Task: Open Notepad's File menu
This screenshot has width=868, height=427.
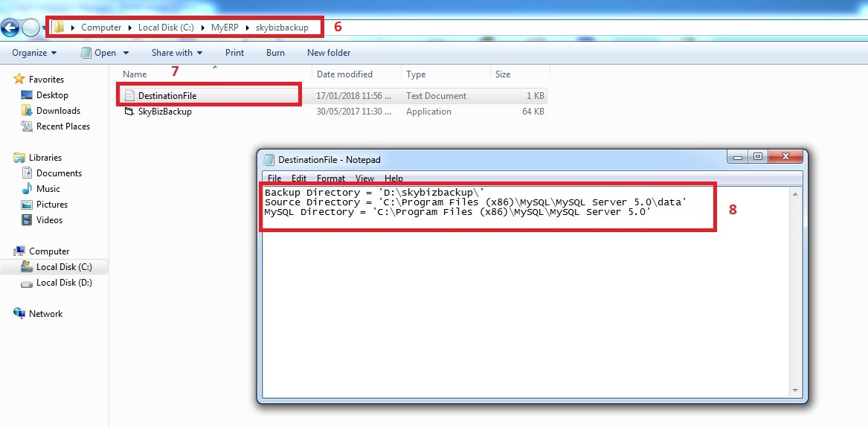Action: 274,179
